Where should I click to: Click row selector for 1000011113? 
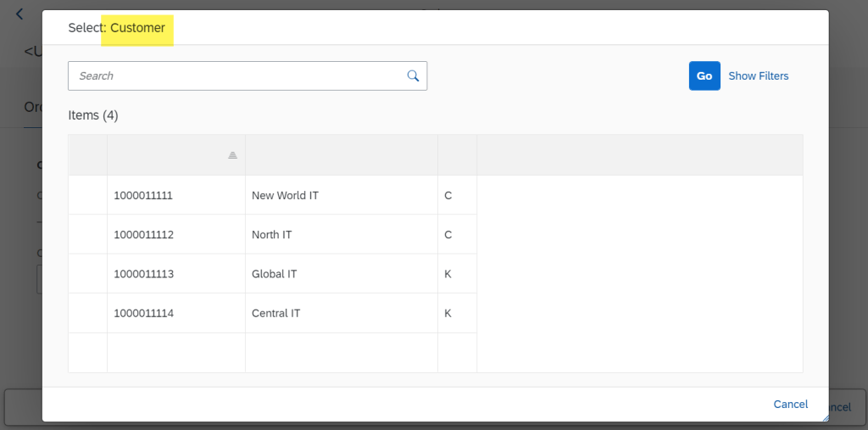87,274
